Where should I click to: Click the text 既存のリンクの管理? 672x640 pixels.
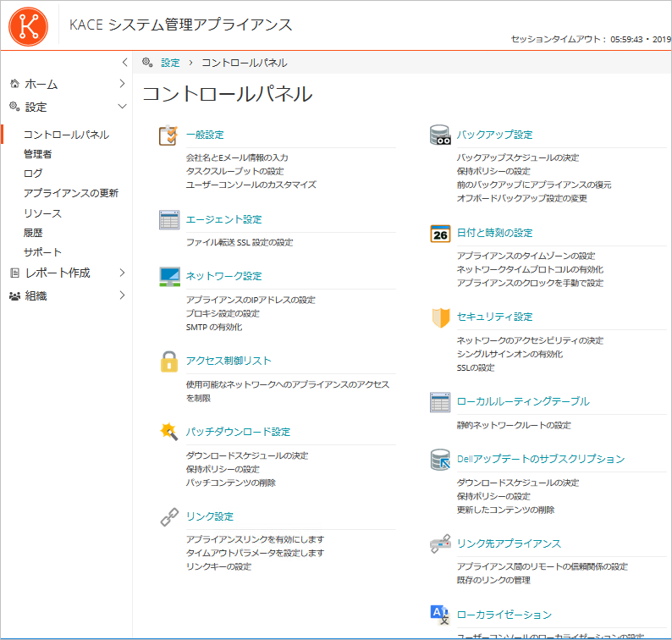(x=493, y=580)
